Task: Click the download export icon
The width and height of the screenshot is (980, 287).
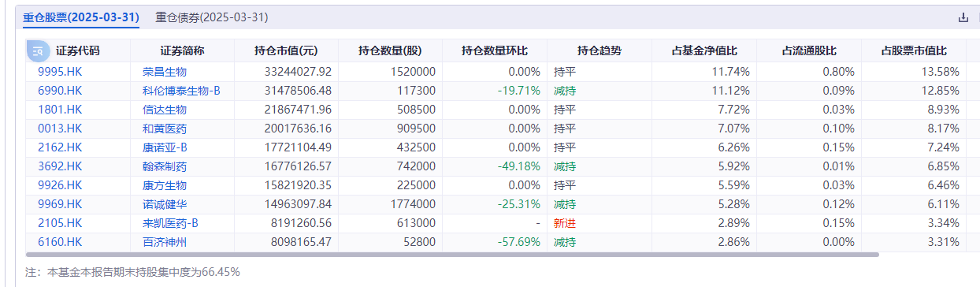Action: [963, 17]
